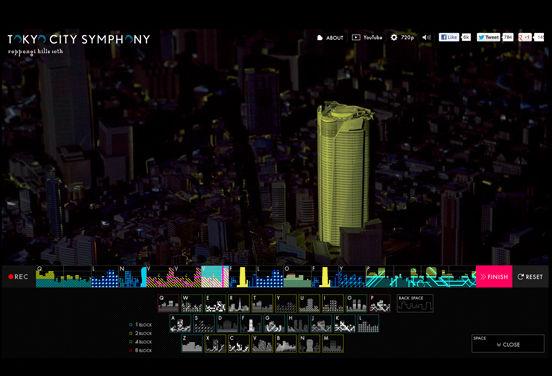Image resolution: width=552 pixels, height=376 pixels.
Task: Select the P key pattern tile
Action: [x=380, y=303]
